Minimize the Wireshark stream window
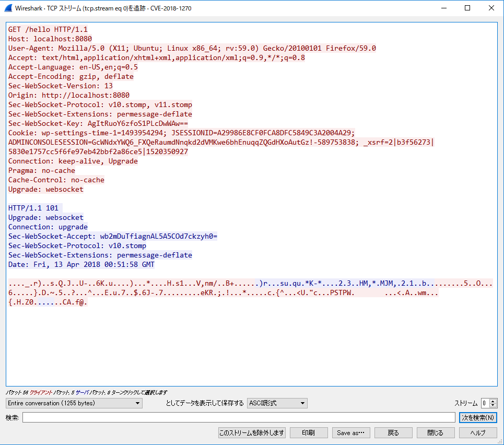This screenshot has width=504, height=445. click(444, 8)
